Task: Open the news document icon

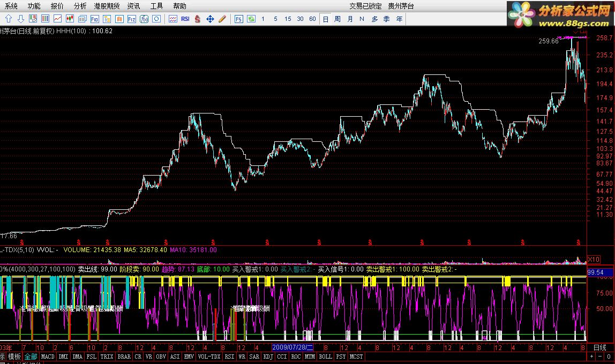Action: point(82,19)
